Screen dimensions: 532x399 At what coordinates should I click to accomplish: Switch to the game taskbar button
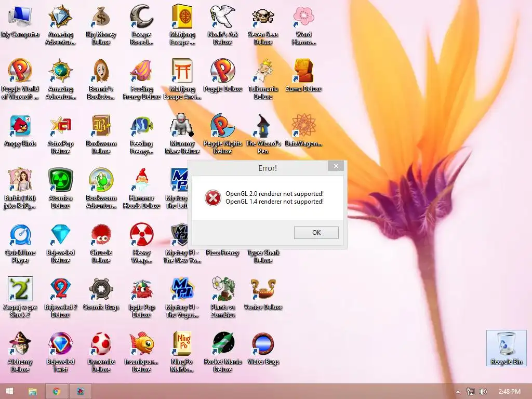click(81, 392)
